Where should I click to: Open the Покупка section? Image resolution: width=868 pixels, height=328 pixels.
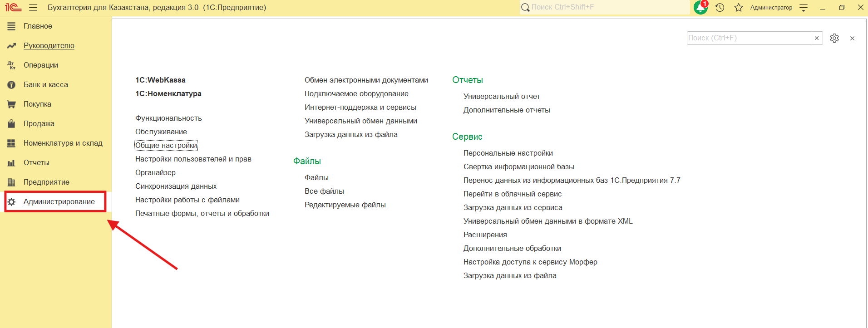pyautogui.click(x=37, y=104)
